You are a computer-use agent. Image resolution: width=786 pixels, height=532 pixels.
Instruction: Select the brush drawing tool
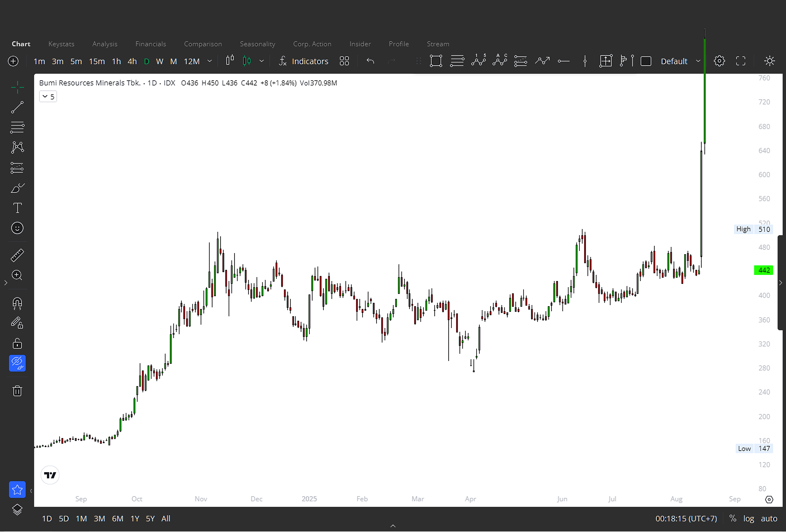(x=17, y=188)
